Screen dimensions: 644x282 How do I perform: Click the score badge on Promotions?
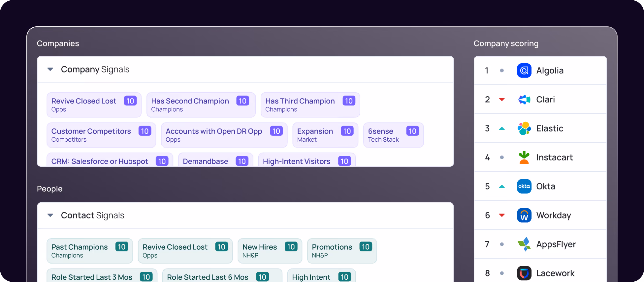366,247
